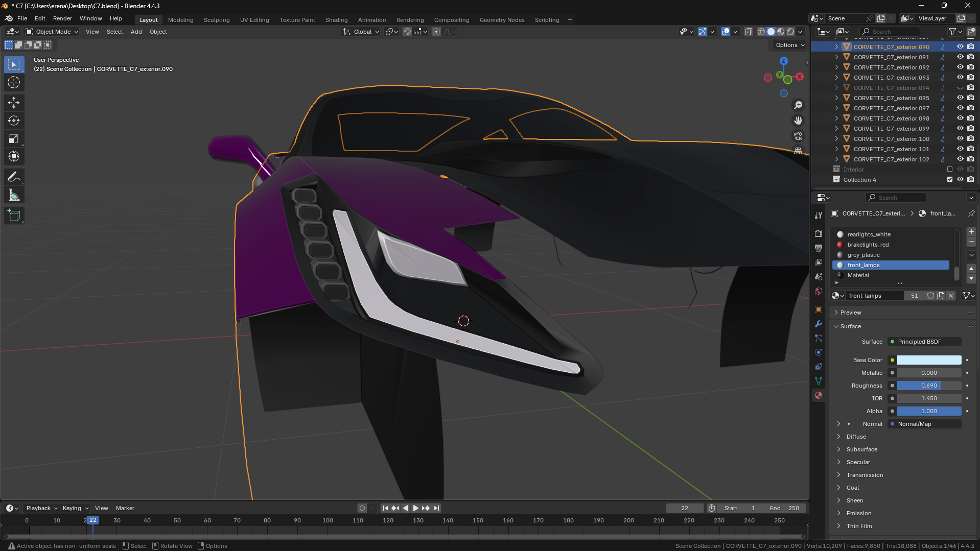The height and width of the screenshot is (551, 980).
Task: Open the Object properties tab icon
Action: click(x=819, y=309)
